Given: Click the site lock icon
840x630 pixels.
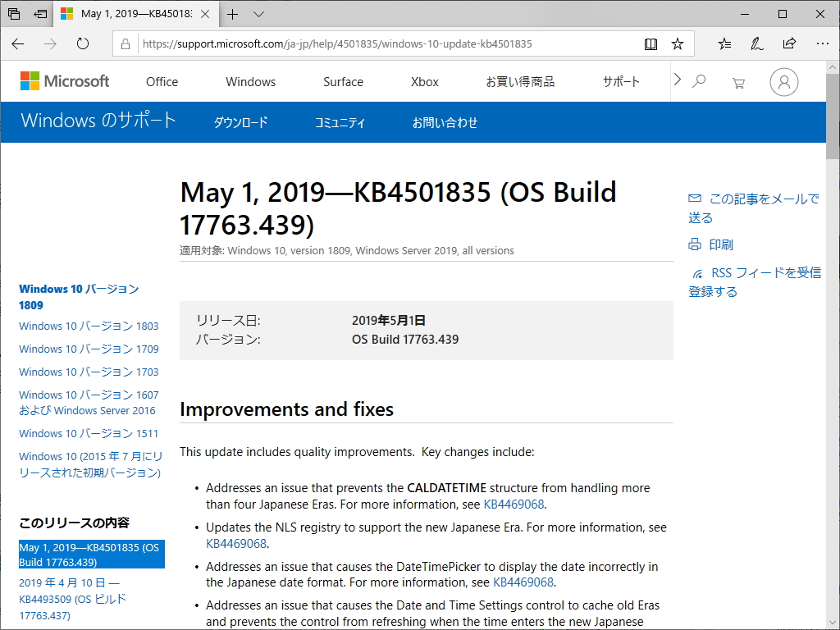Looking at the screenshot, I should [126, 44].
